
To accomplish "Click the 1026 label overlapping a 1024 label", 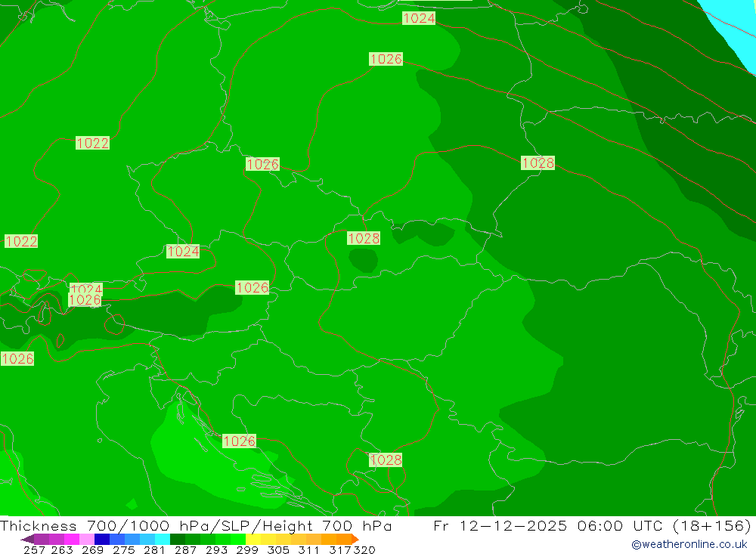I will click(85, 300).
